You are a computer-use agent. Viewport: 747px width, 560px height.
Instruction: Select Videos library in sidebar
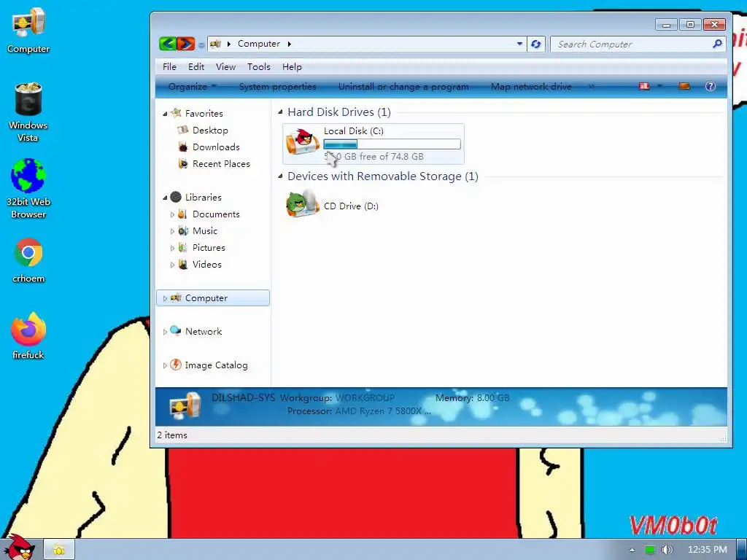[x=206, y=264]
